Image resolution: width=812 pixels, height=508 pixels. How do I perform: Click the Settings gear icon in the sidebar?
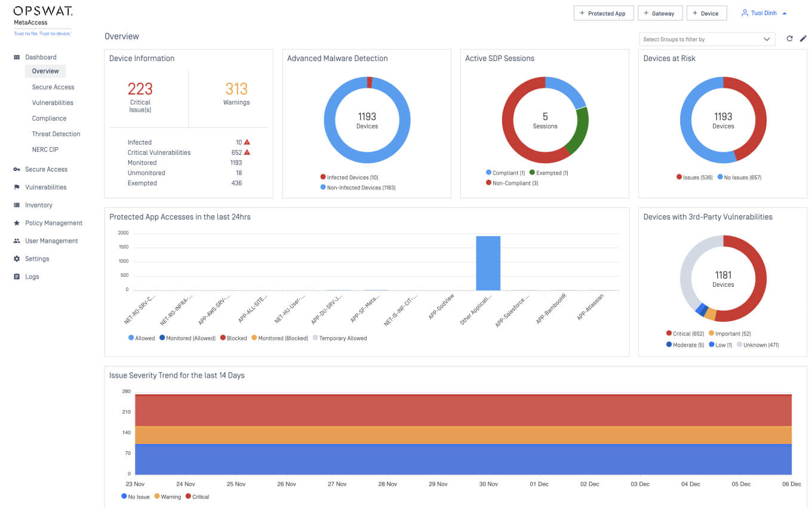click(17, 259)
